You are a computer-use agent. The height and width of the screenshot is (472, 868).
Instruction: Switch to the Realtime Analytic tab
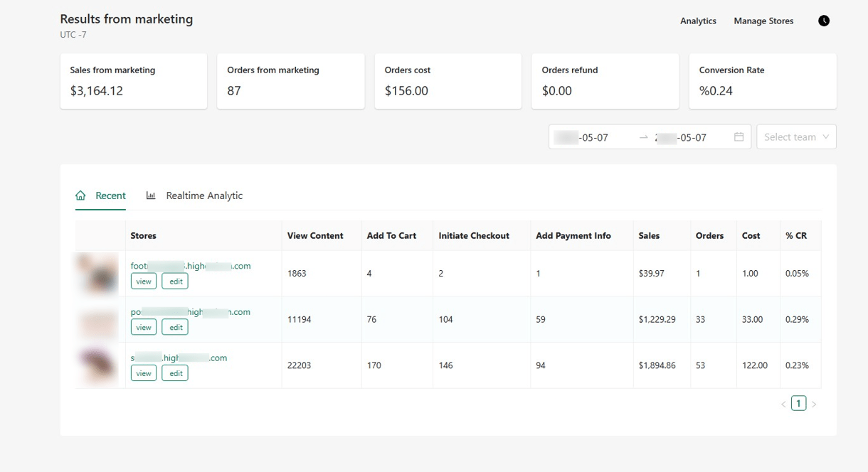tap(203, 195)
